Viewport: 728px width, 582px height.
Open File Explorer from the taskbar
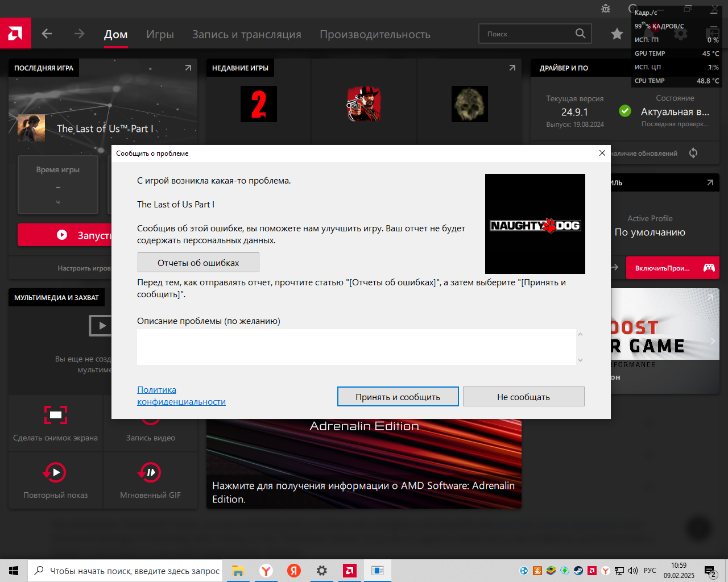[x=238, y=571]
